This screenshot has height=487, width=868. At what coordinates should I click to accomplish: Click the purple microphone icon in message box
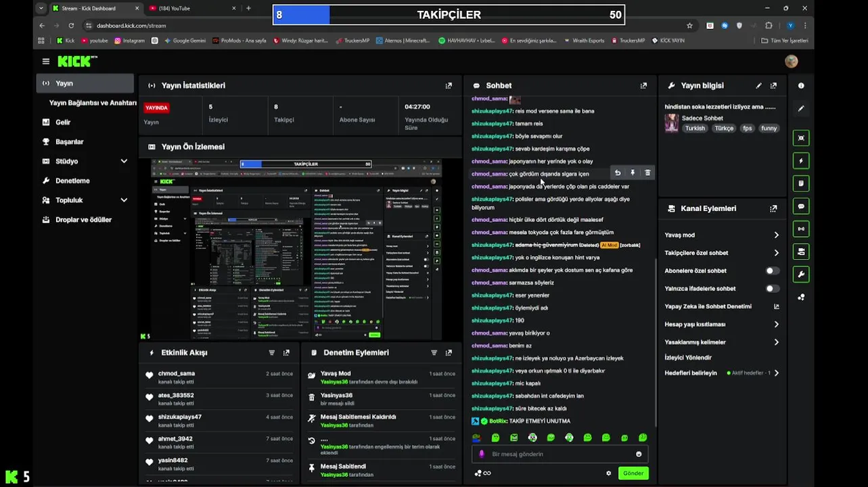coord(482,454)
